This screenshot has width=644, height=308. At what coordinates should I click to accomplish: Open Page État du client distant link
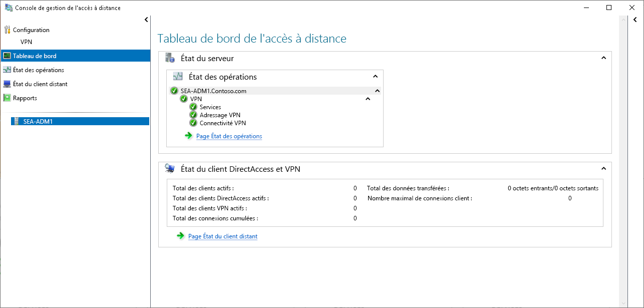(222, 236)
